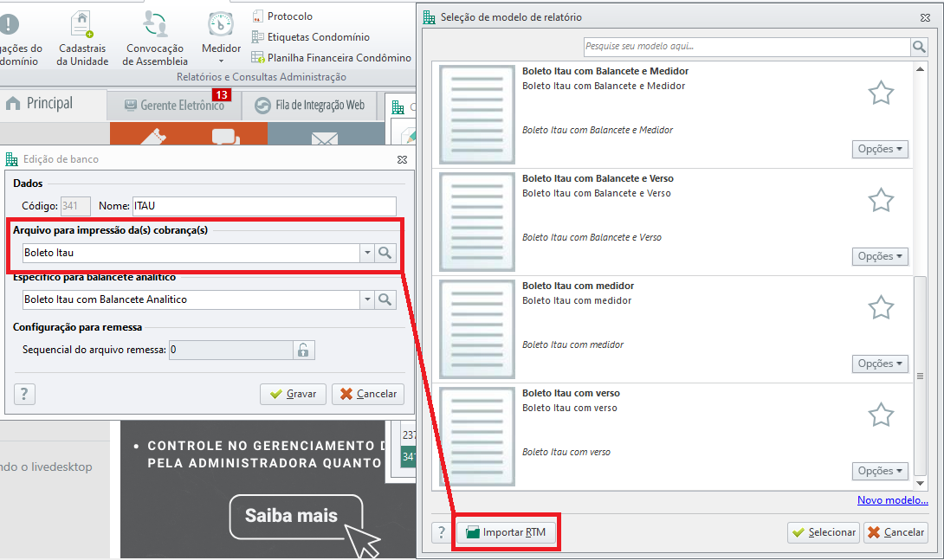Click the Boleto Itau com medidor title
944x560 pixels.
(578, 286)
